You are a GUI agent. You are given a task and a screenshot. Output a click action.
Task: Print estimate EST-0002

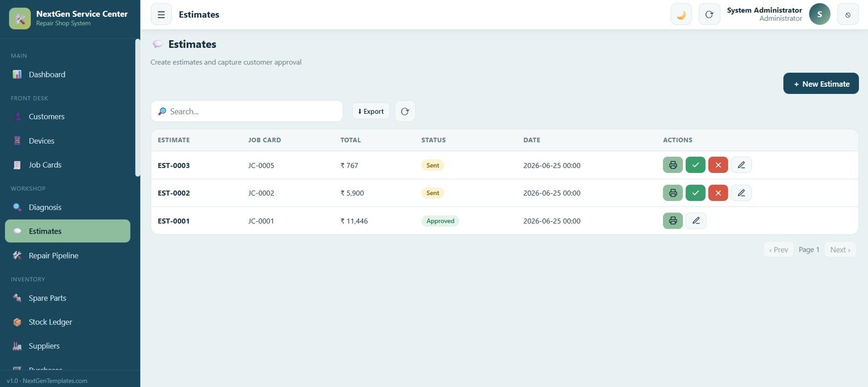[x=673, y=193]
